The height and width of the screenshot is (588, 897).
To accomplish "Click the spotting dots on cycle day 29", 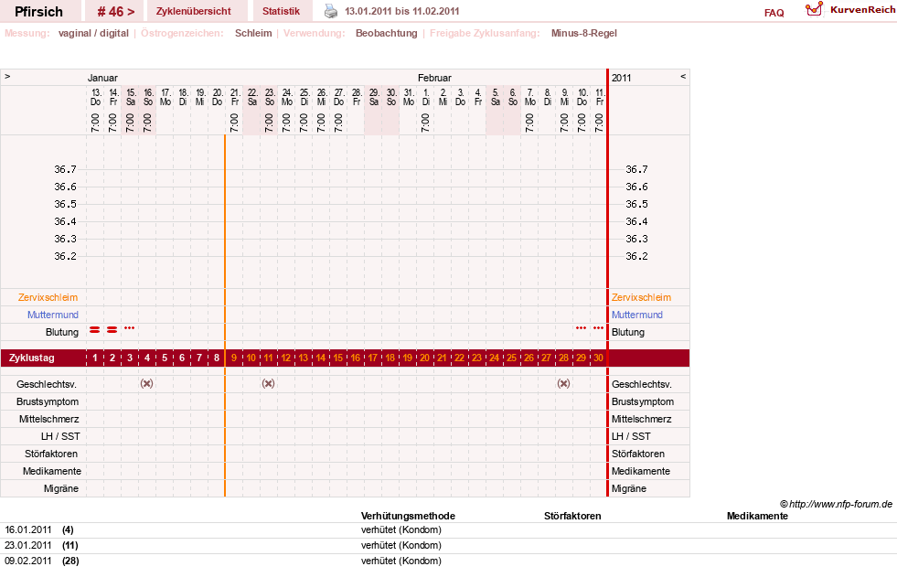I will pos(582,327).
